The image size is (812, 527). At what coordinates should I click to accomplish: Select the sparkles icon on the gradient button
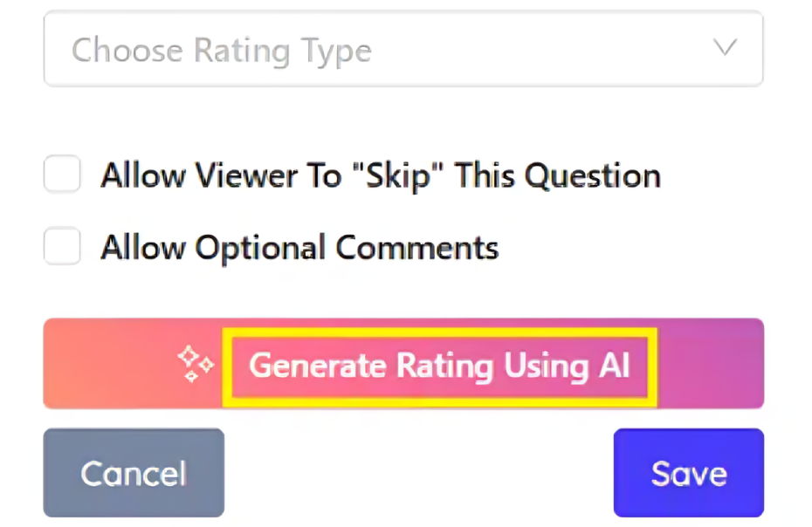pyautogui.click(x=194, y=365)
